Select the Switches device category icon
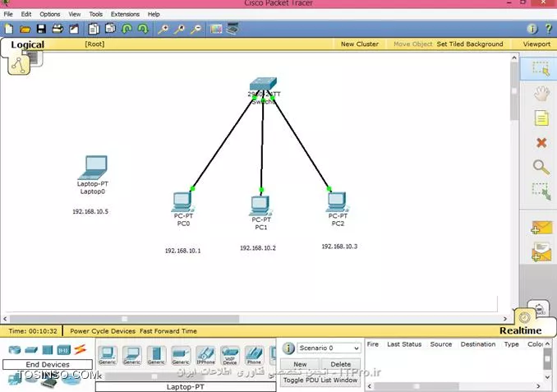Screen dimensions: 557x392 (31, 350)
